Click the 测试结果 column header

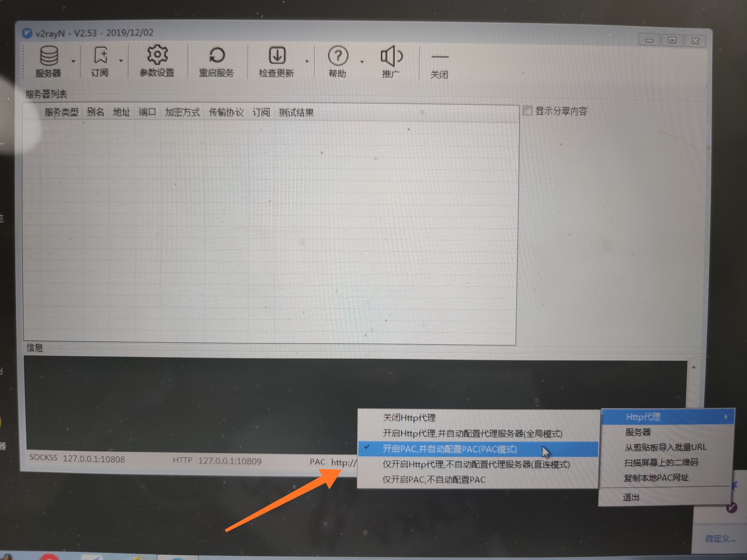click(296, 113)
